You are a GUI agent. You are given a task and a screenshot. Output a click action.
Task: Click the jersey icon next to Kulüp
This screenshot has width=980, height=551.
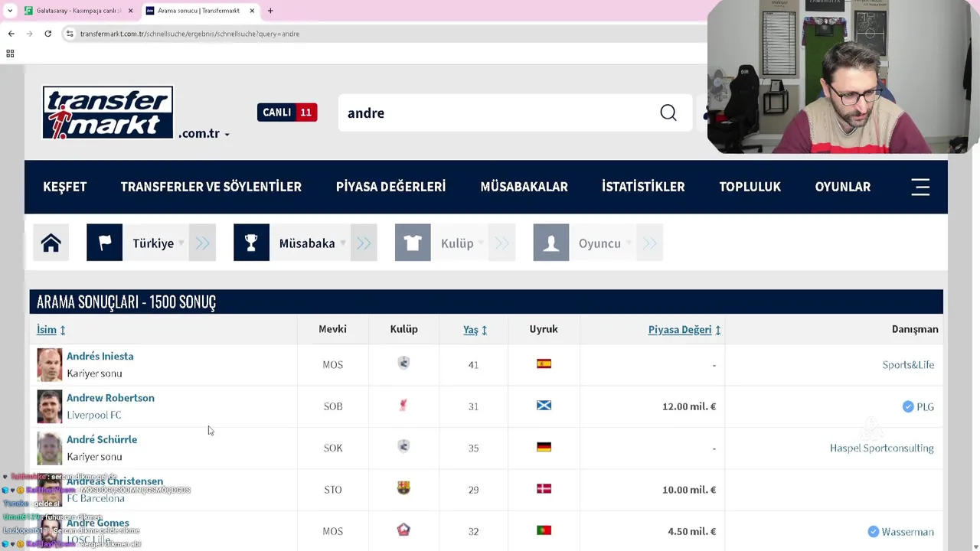click(x=413, y=243)
